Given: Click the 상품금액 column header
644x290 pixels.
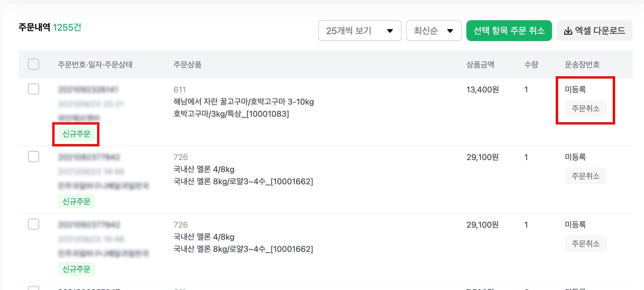Looking at the screenshot, I should click(480, 64).
